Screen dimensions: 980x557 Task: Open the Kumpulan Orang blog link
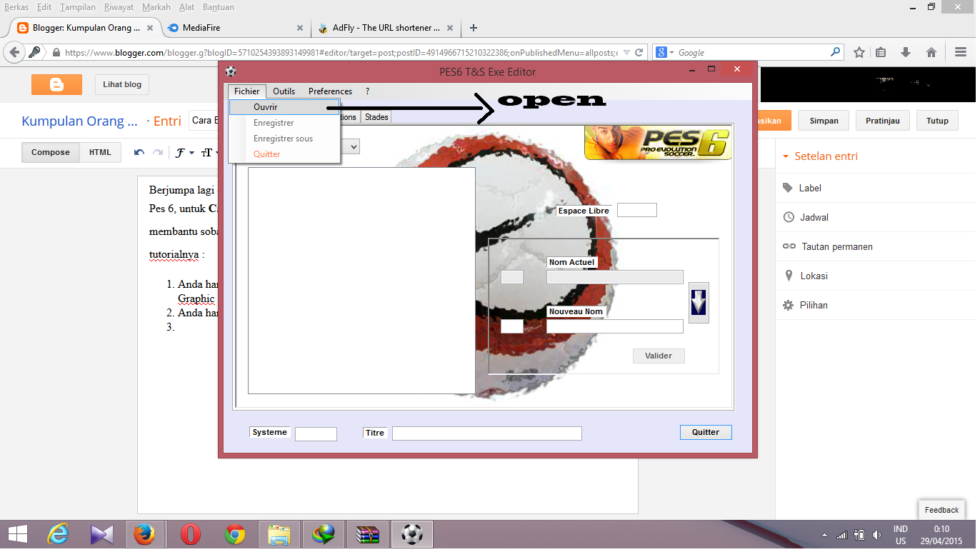click(x=79, y=121)
